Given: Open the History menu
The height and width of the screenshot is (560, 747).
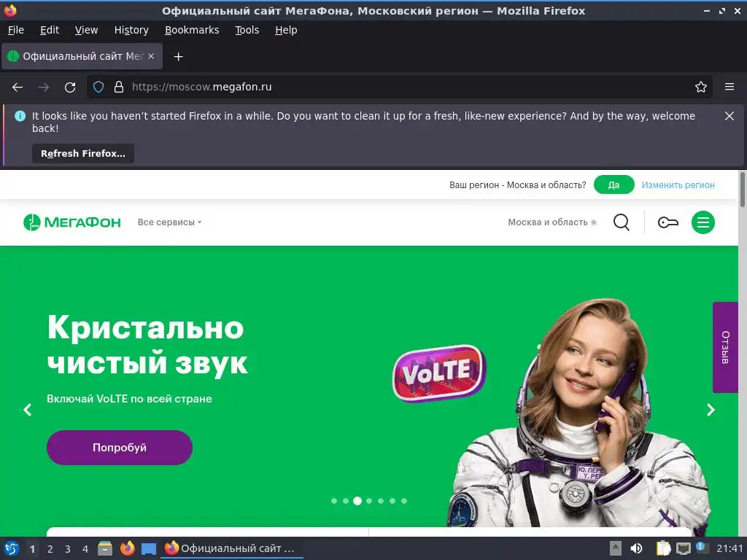Looking at the screenshot, I should pyautogui.click(x=131, y=30).
